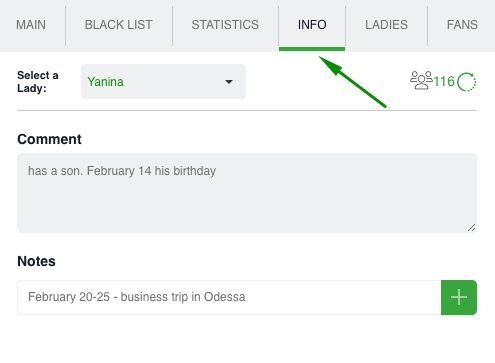The width and height of the screenshot is (495, 363).
Task: Click the green underline beneath INFO
Action: [312, 49]
